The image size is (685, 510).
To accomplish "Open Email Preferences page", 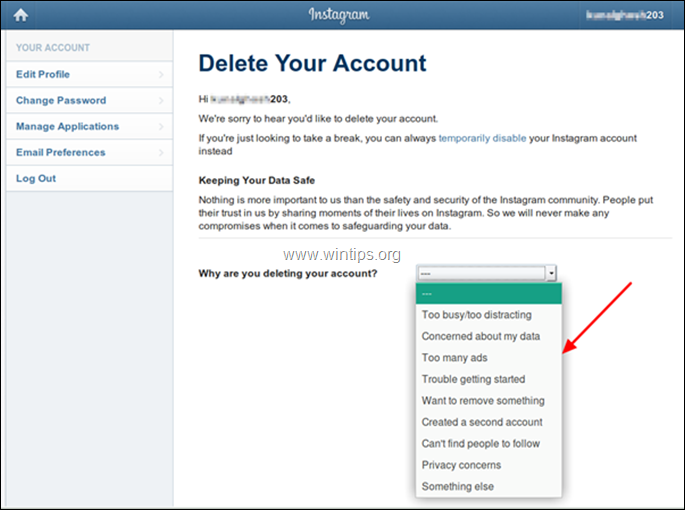I will point(90,152).
